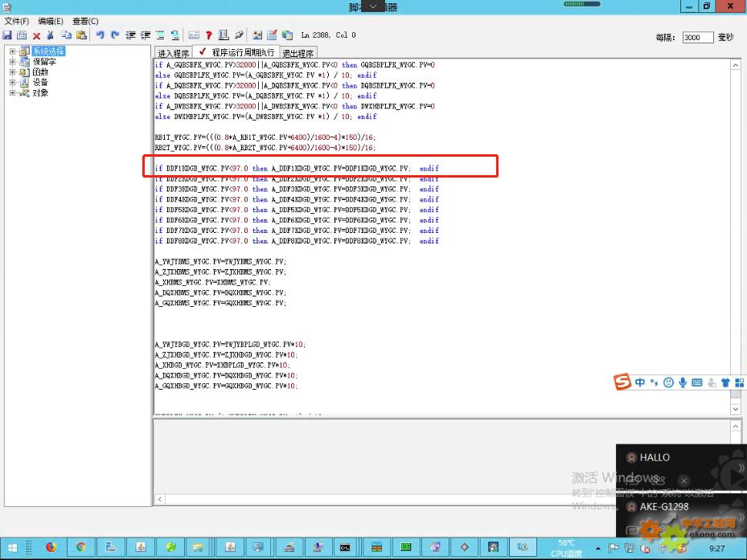Click the code line starting with A_XHBGD_WYGC.PV
Image resolution: width=747 pixels, height=560 pixels.
[x=222, y=366]
